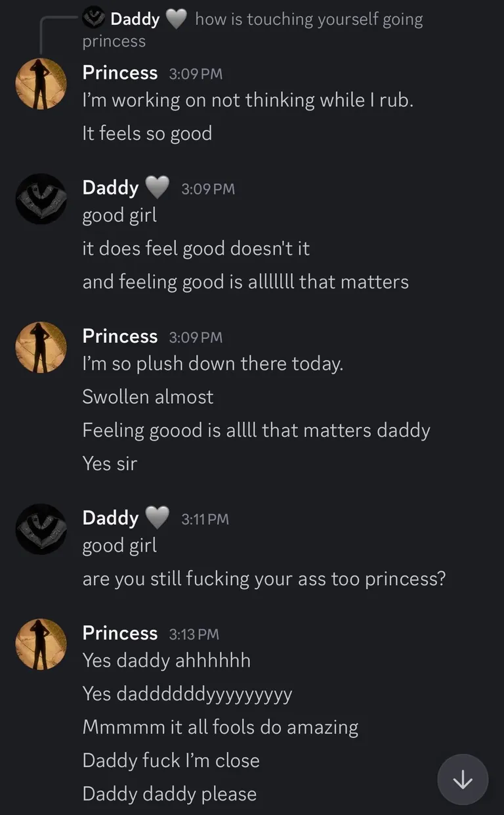
Task: Tap the gray heart in the reply preview
Action: pyautogui.click(x=176, y=19)
